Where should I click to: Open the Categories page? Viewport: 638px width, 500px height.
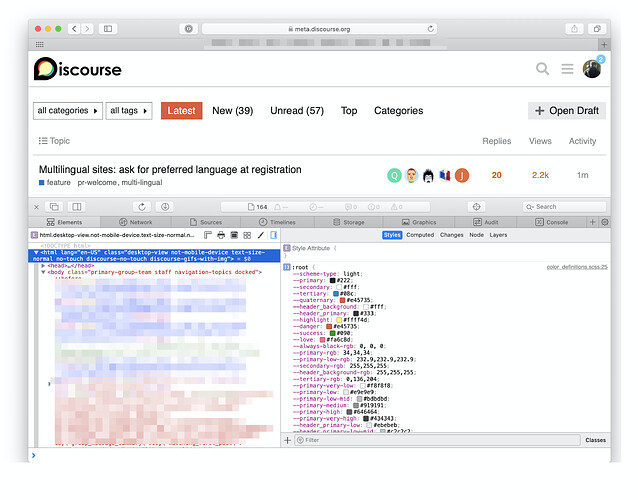coord(398,111)
